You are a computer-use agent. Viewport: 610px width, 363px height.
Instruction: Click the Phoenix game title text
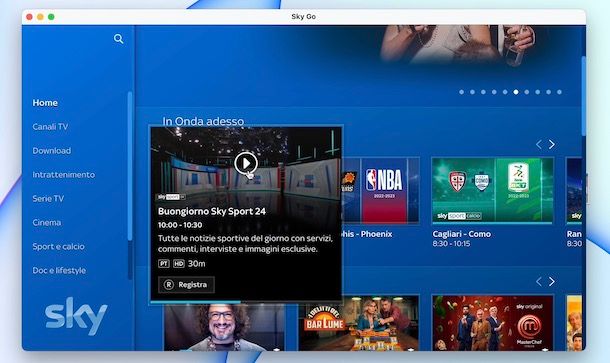point(368,234)
